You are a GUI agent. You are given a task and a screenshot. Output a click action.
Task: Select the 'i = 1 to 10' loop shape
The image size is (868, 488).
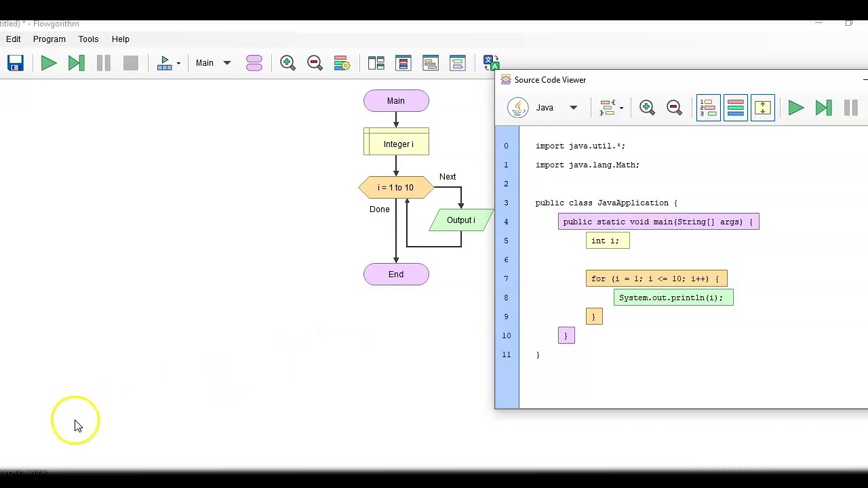[x=396, y=188]
